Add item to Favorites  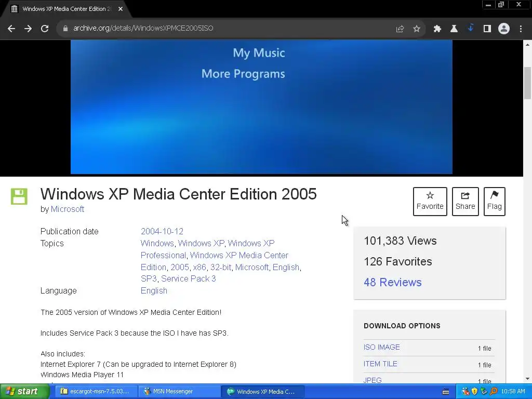(430, 201)
